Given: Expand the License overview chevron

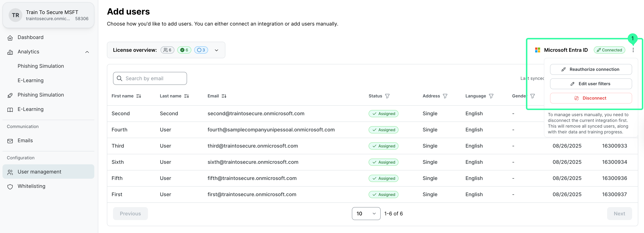Looking at the screenshot, I should click(217, 50).
